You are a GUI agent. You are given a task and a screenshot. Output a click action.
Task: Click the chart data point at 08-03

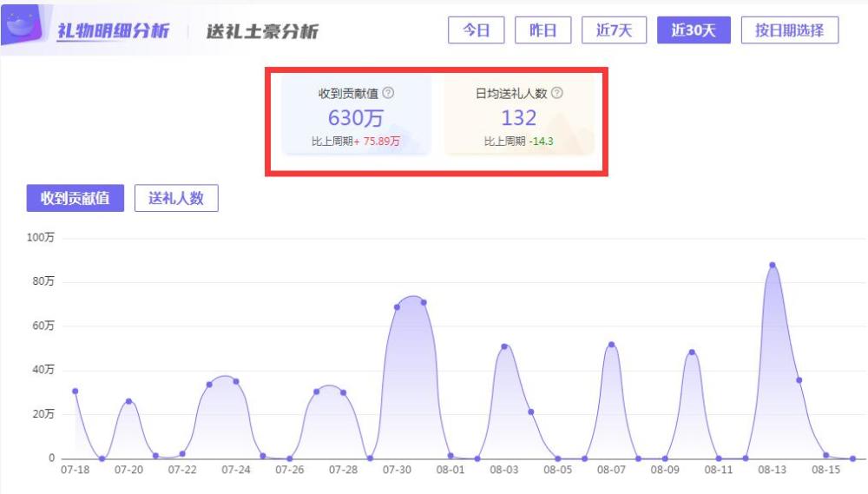tap(504, 346)
